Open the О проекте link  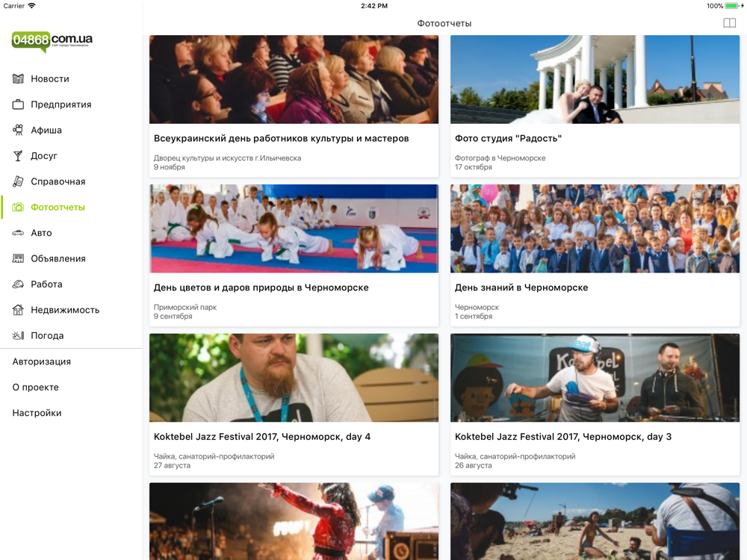(x=36, y=387)
